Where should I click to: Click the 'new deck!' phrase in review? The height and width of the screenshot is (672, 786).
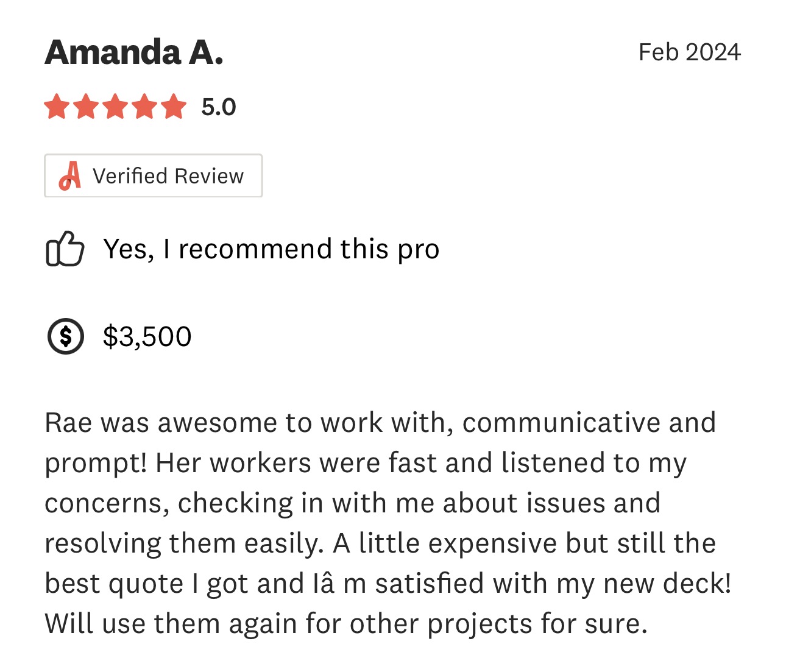(x=667, y=584)
